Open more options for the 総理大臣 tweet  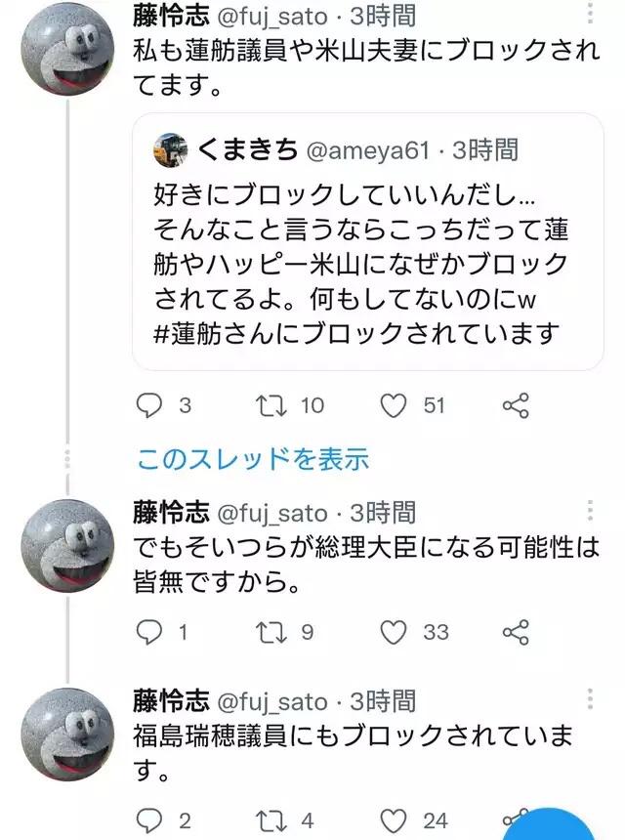(x=590, y=511)
